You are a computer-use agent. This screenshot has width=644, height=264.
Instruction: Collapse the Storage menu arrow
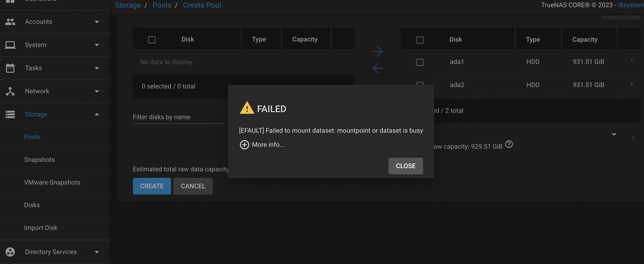click(x=97, y=114)
